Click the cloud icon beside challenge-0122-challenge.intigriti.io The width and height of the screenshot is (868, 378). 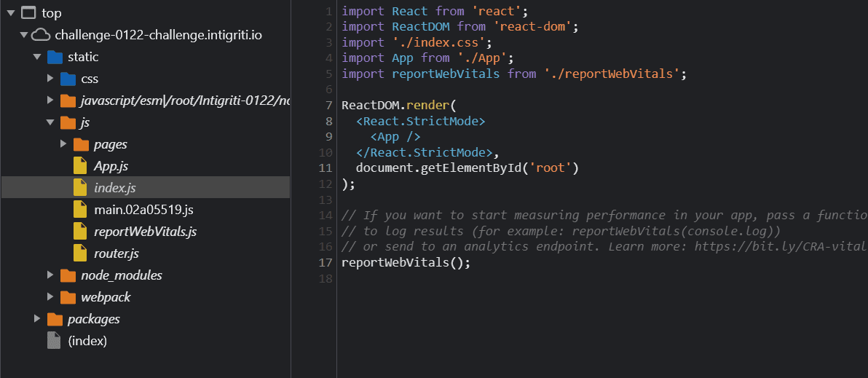41,35
